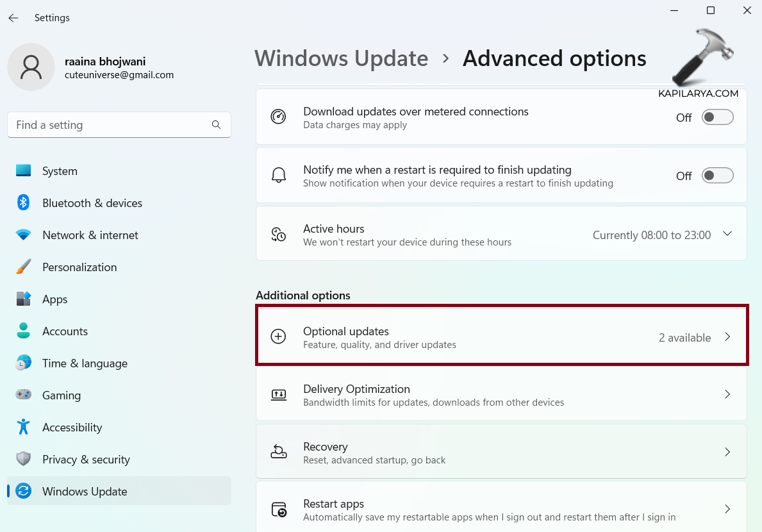The image size is (762, 532).
Task: Click the user avatar for raaina bhojwani
Action: coord(31,67)
